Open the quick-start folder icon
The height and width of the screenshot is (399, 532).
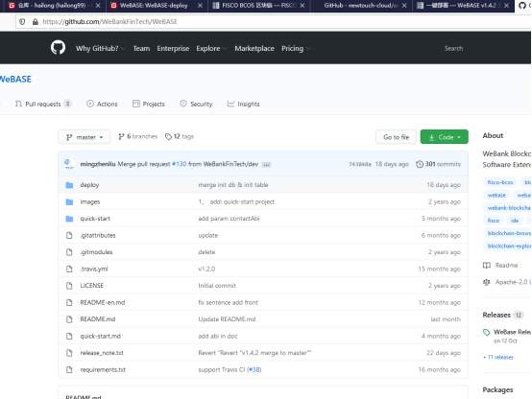click(x=69, y=219)
